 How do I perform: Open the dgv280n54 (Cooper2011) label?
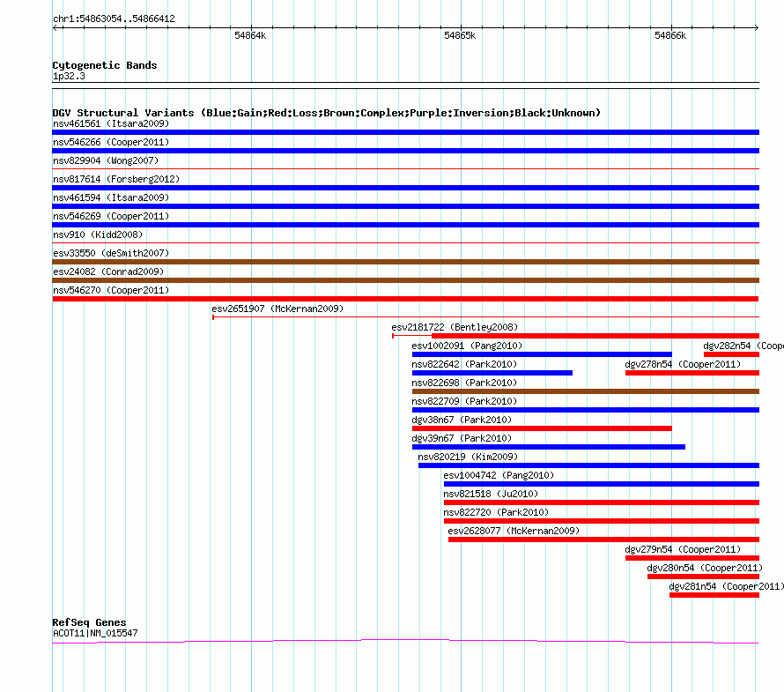(x=705, y=568)
